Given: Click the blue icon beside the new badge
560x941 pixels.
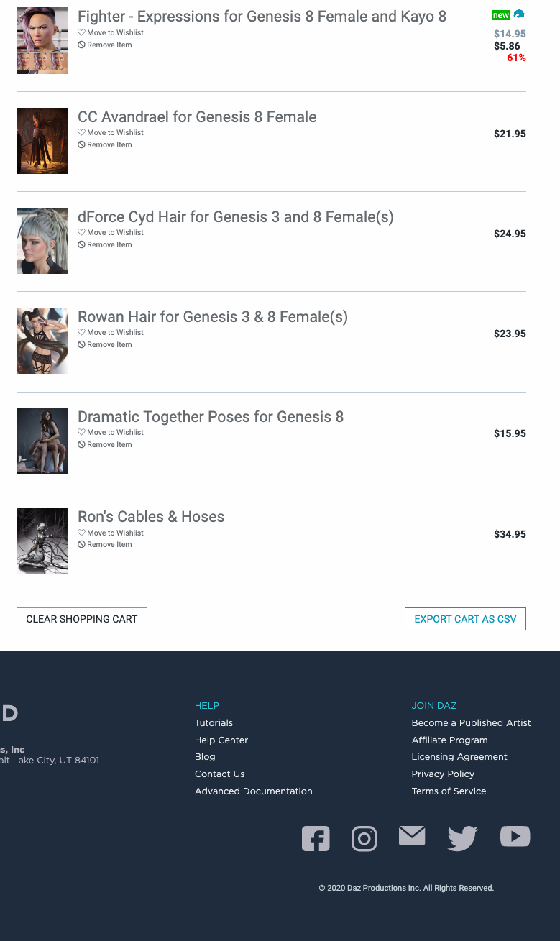Looking at the screenshot, I should click(x=519, y=14).
